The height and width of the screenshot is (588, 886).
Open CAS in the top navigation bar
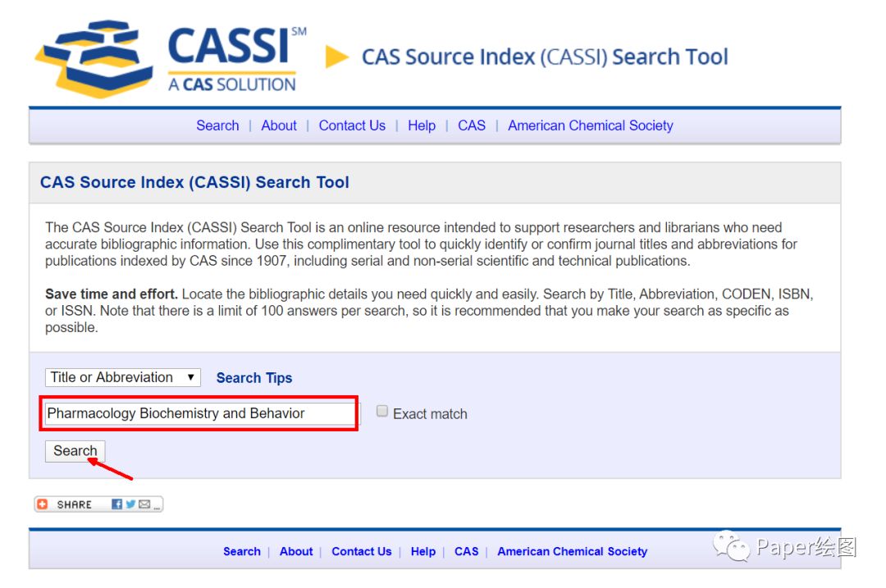pos(471,125)
